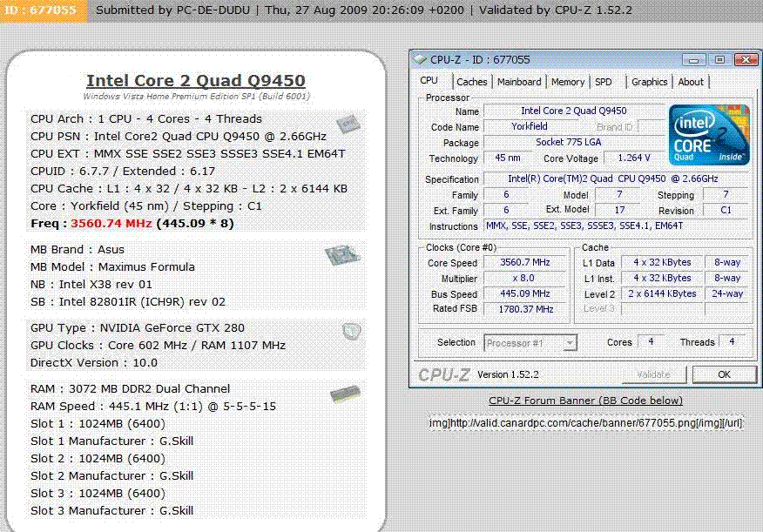
Task: Click the DirectX Version : 10.0 line
Action: click(x=94, y=363)
